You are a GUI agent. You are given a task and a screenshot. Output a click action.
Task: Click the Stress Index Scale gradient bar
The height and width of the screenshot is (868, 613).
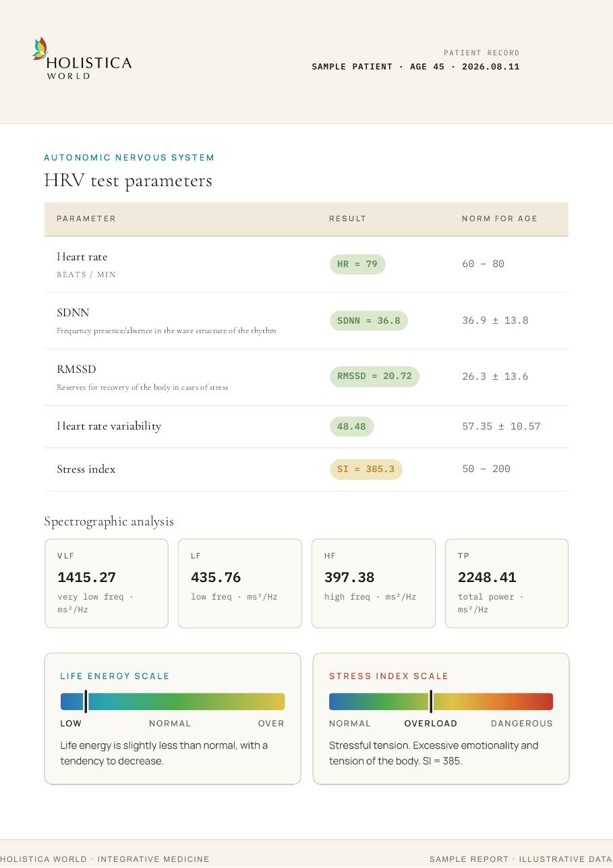pyautogui.click(x=441, y=701)
